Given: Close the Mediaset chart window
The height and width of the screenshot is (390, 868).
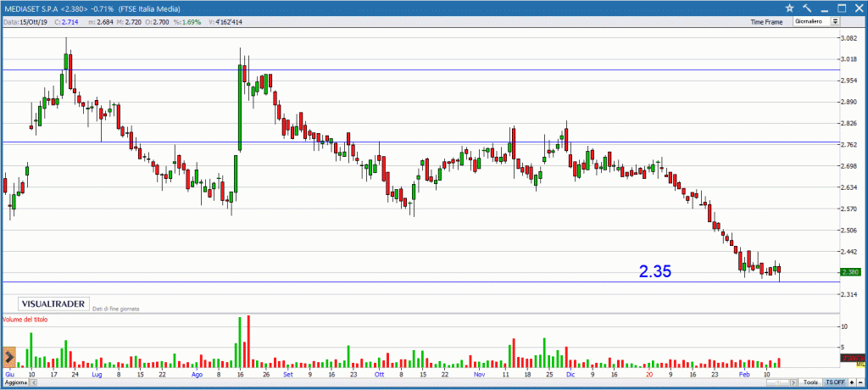Looking at the screenshot, I should point(860,8).
